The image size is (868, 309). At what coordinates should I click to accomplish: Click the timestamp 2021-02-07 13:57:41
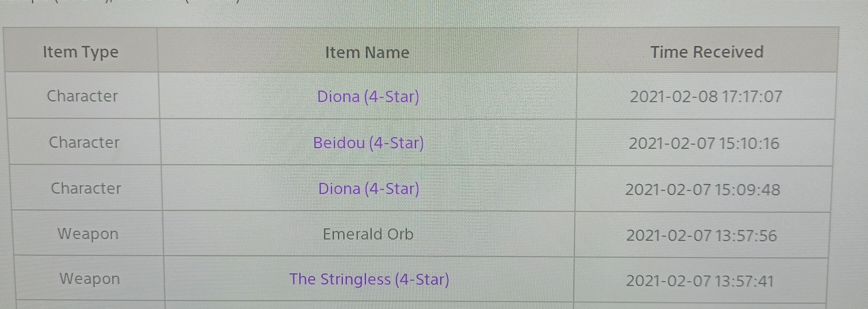(700, 281)
